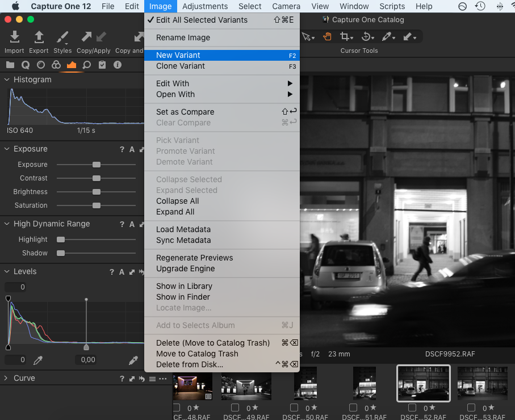Select the Rotate cursor tool
The image size is (515, 420).
366,37
